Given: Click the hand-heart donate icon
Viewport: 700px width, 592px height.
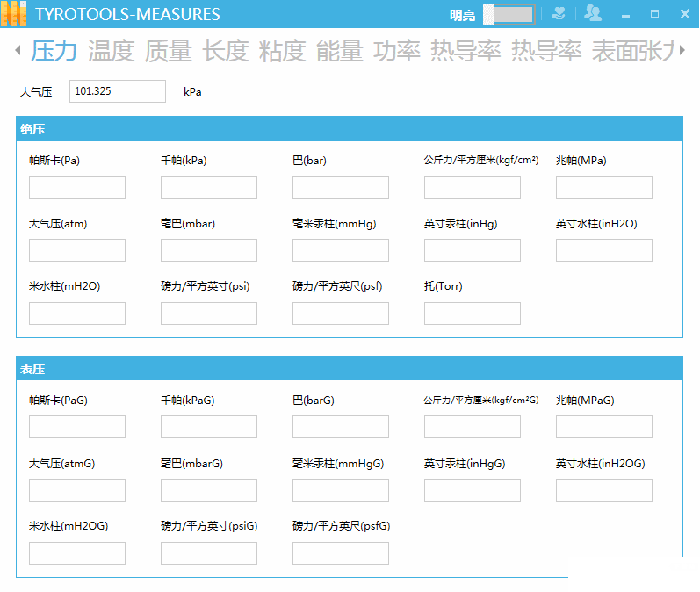Looking at the screenshot, I should 559,14.
